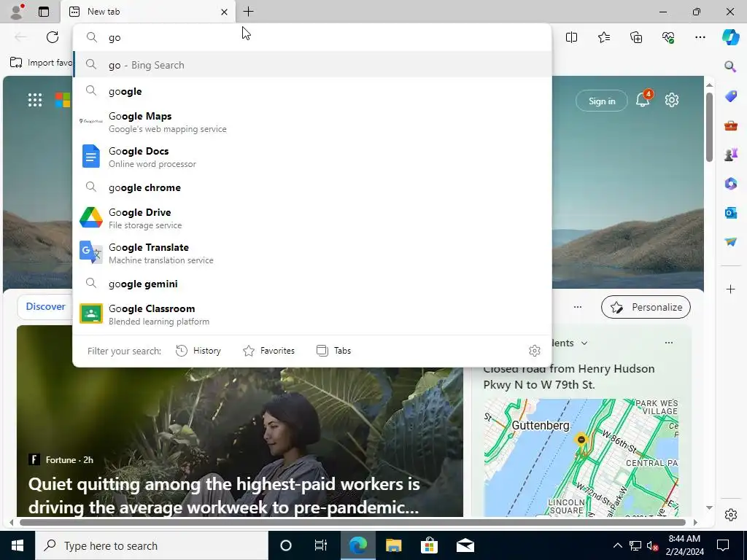Open address bar suggestion settings gear
The image size is (747, 560).
click(x=535, y=351)
